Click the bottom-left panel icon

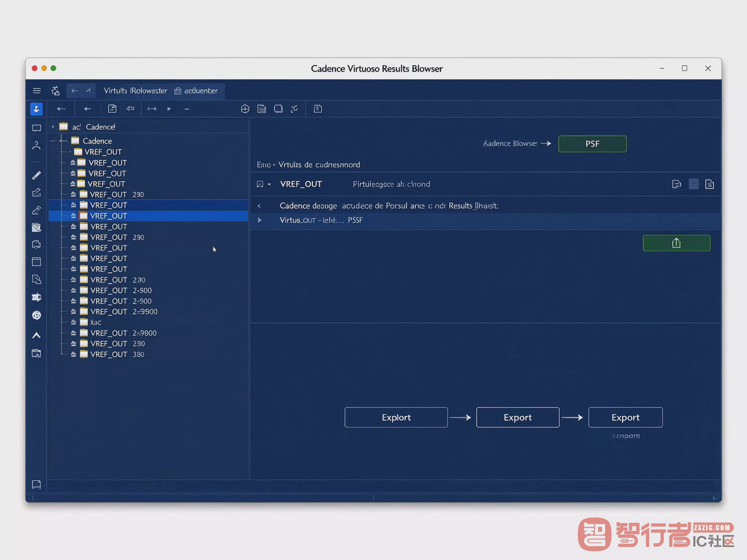[36, 485]
